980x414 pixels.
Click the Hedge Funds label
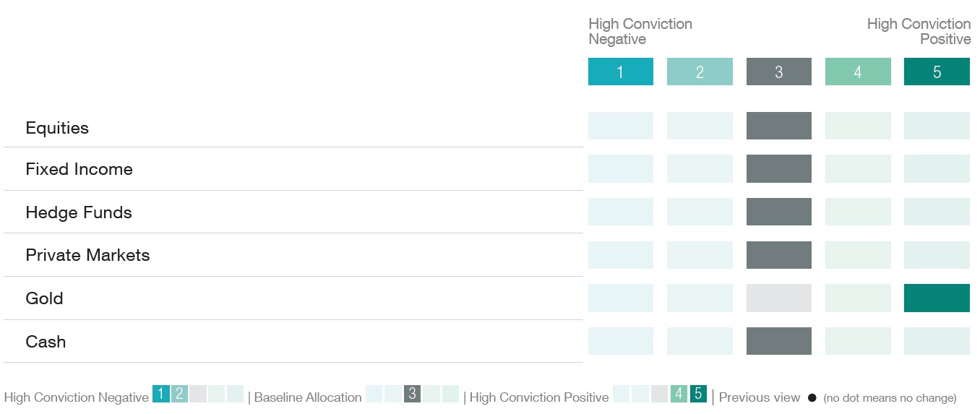click(78, 212)
